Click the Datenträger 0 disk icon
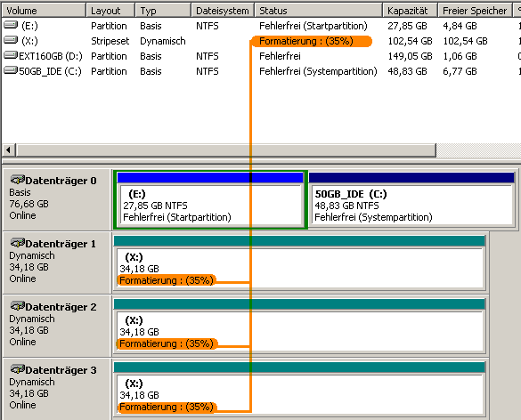The width and height of the screenshot is (521, 420). tap(17, 180)
